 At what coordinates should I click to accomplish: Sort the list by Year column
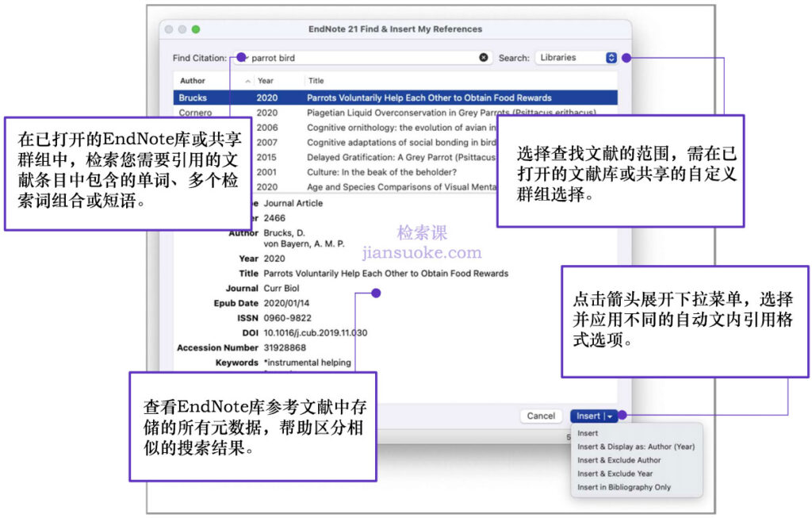tap(266, 81)
